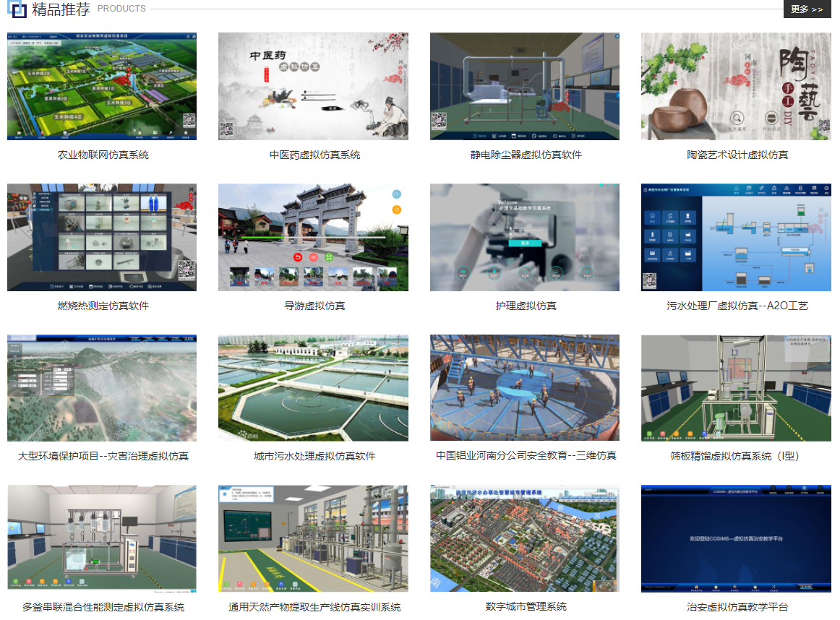Click the blue square logo beside 精品推荐
840x620 pixels.
click(17, 9)
